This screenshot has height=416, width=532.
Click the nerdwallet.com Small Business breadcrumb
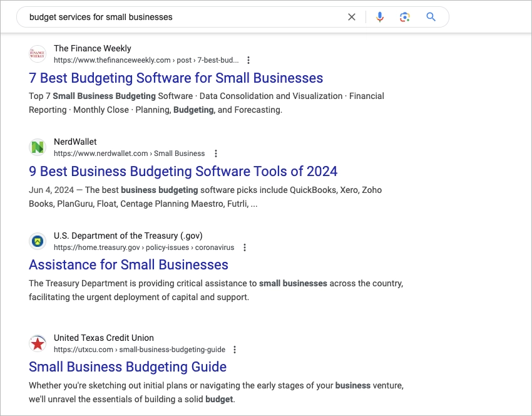tap(129, 153)
